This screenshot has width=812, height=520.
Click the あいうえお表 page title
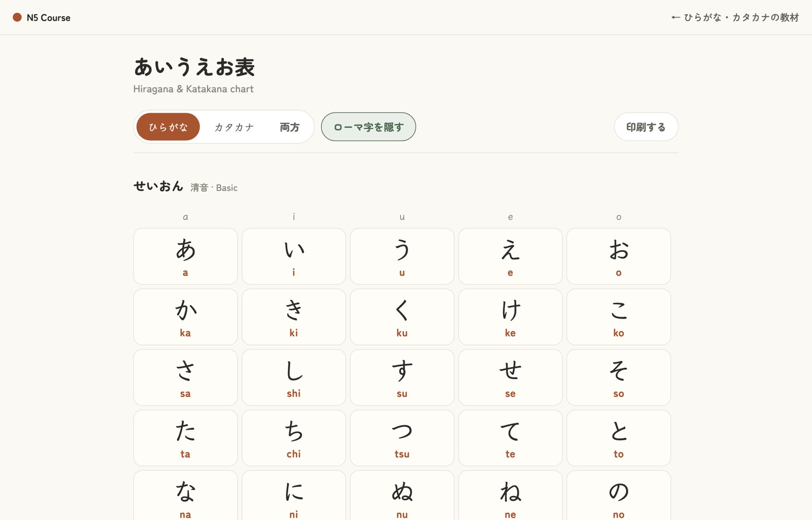(194, 67)
